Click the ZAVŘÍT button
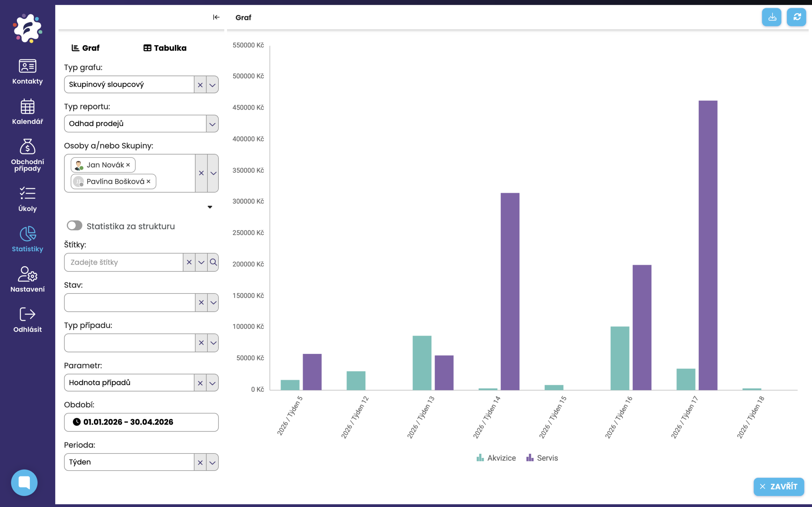Viewport: 812px width, 507px height. click(778, 486)
